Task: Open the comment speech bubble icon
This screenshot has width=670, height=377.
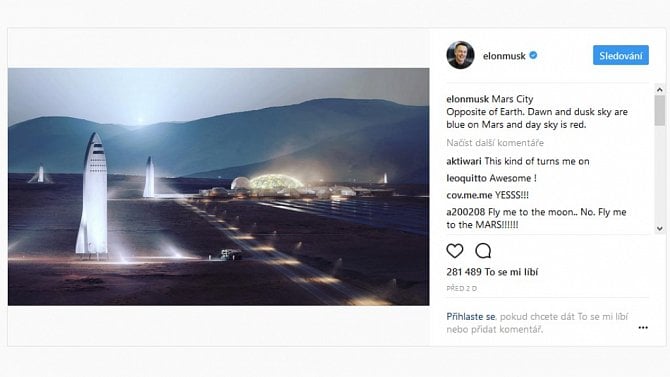Action: tap(483, 251)
